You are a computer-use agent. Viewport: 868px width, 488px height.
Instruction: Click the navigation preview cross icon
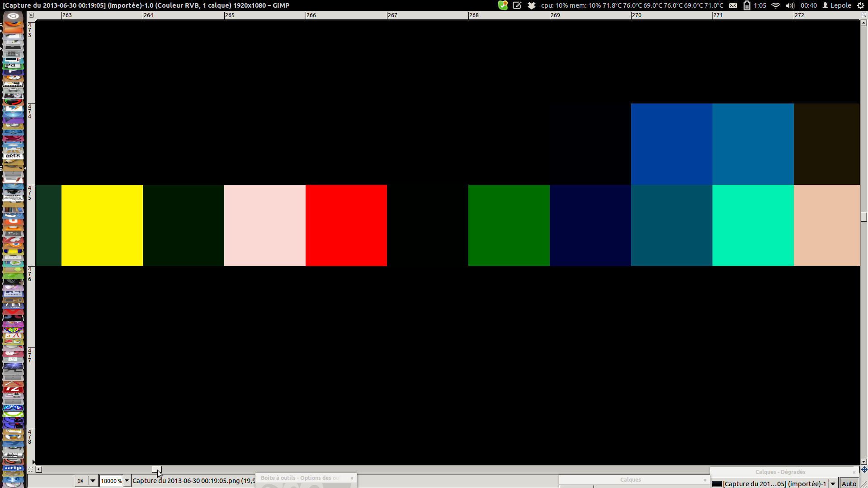click(x=864, y=469)
